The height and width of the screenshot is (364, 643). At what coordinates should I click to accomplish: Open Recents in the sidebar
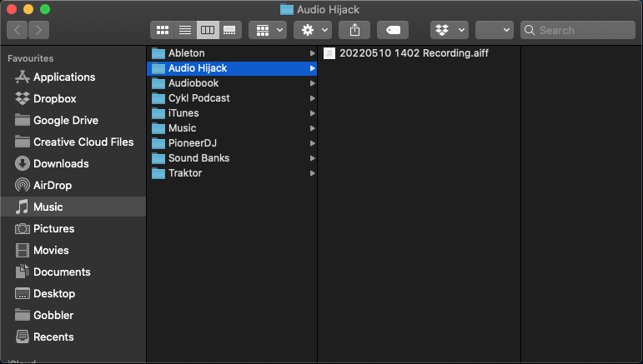pos(73,337)
